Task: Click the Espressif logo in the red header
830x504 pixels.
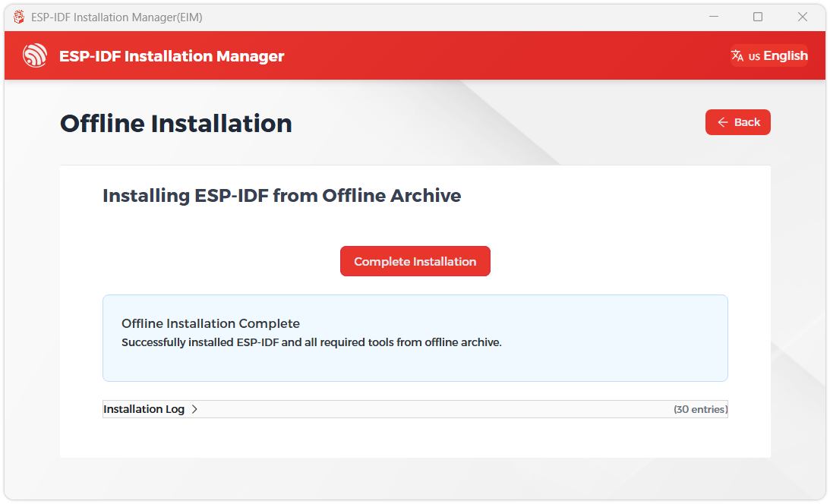Action: pos(35,55)
